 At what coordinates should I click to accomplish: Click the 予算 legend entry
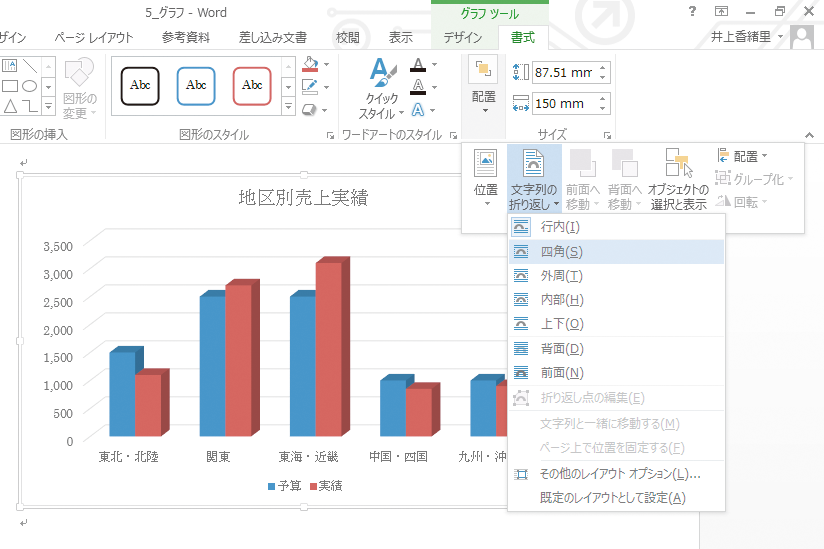coord(284,486)
